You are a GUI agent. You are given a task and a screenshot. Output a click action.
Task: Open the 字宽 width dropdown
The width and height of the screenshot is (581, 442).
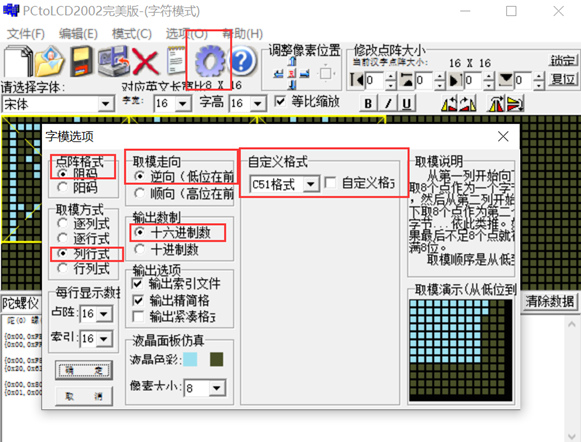click(182, 103)
